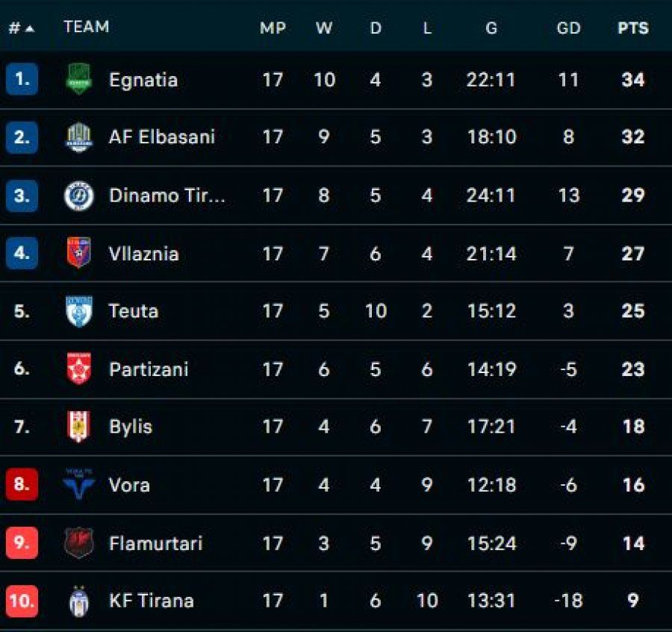Screen dimensions: 672x632
Task: Open the Dinamo Tirana crest icon
Action: click(78, 195)
